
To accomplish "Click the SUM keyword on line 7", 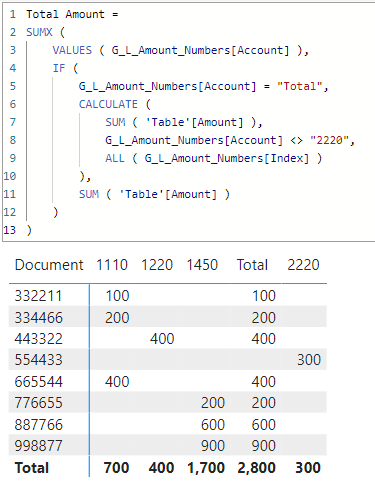I will (115, 122).
